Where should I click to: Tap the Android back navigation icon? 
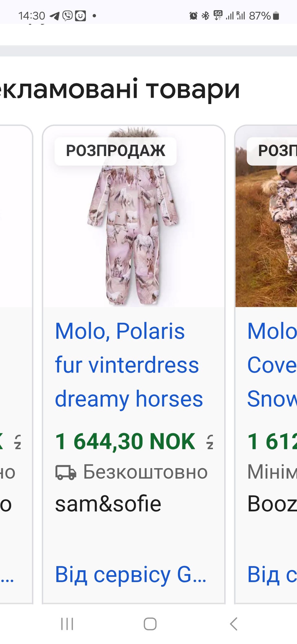tap(234, 624)
